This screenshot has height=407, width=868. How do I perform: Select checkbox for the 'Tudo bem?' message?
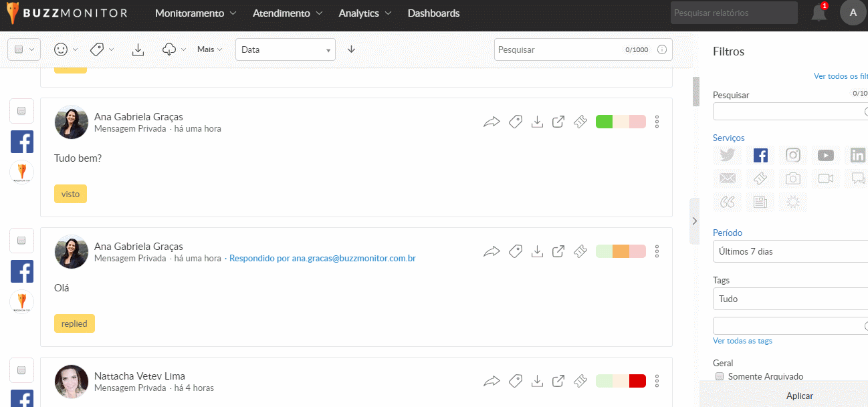(21, 111)
